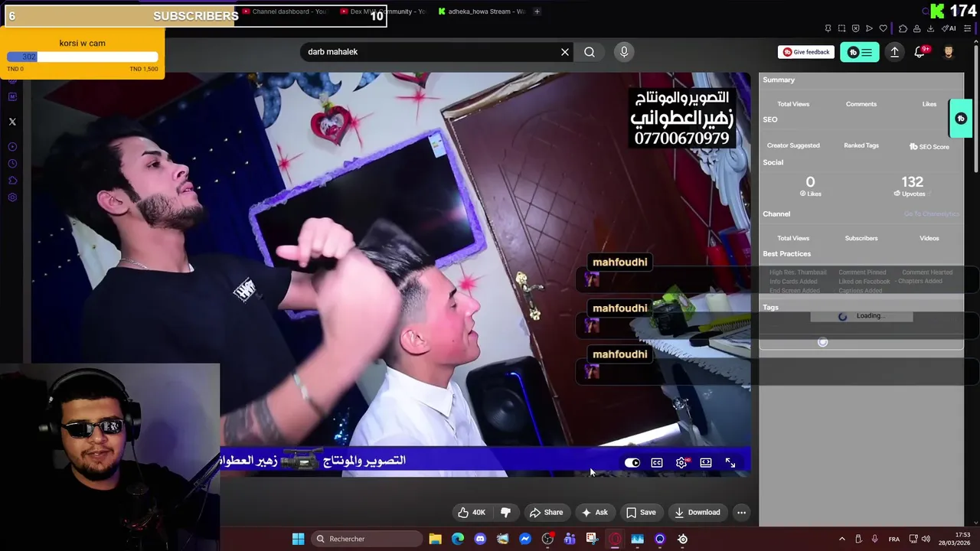This screenshot has height=551, width=980.
Task: Clear the 'darb mahalek' search text
Action: pyautogui.click(x=565, y=52)
